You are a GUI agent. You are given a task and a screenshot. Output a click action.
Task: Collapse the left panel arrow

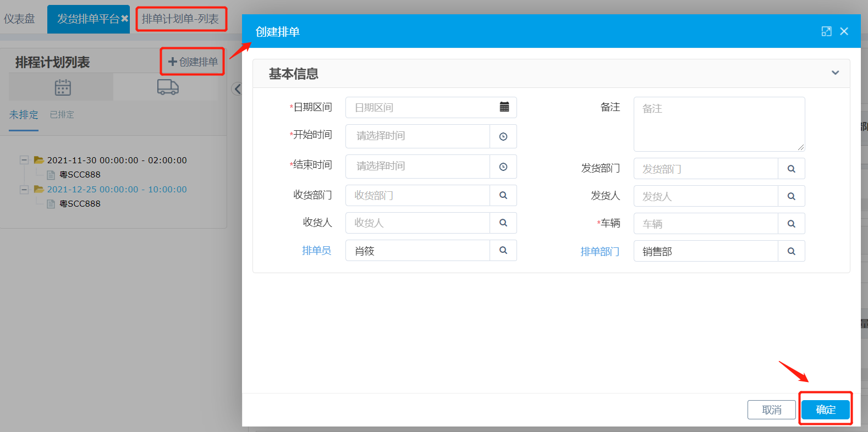coord(237,89)
